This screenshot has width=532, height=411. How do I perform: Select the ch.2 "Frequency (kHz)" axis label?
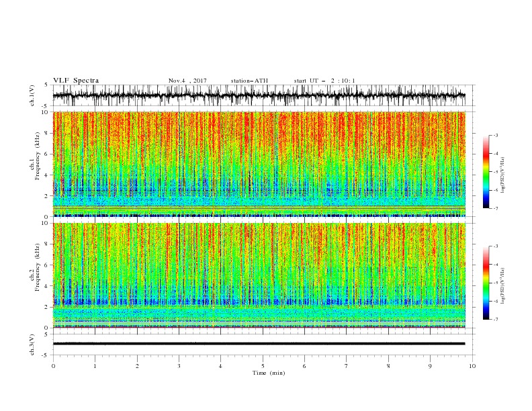pos(38,267)
